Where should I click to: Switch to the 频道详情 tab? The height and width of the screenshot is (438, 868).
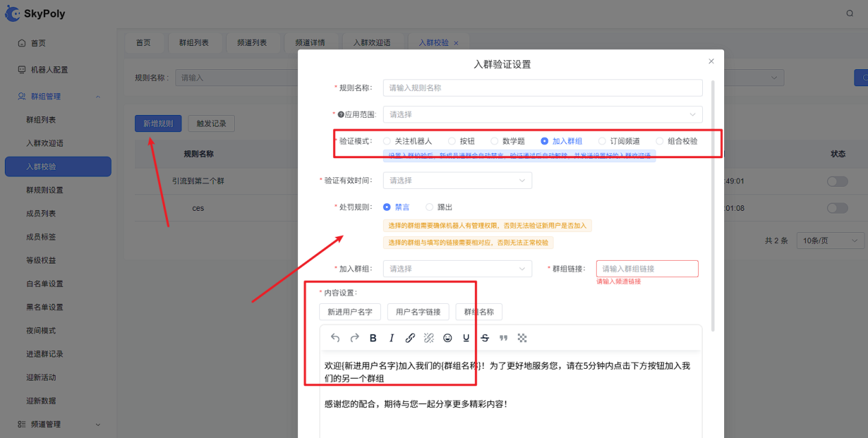[x=310, y=42]
